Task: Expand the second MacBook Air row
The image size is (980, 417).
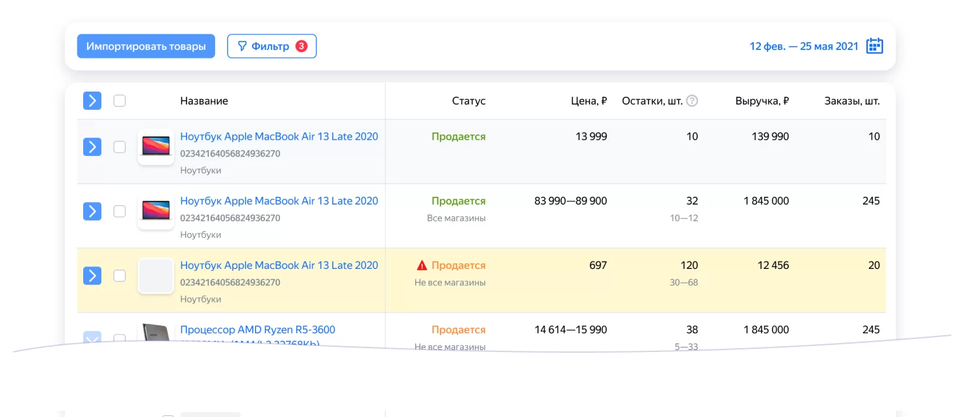Action: pyautogui.click(x=92, y=211)
